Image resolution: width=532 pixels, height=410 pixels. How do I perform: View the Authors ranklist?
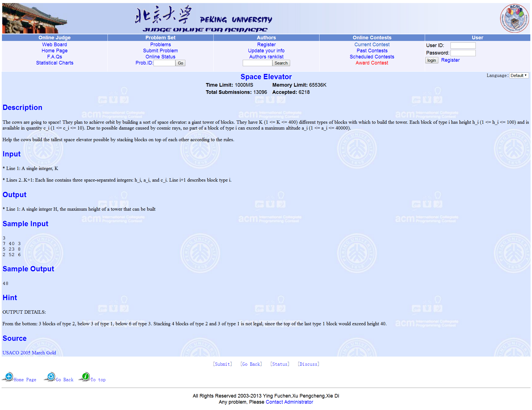tap(266, 57)
